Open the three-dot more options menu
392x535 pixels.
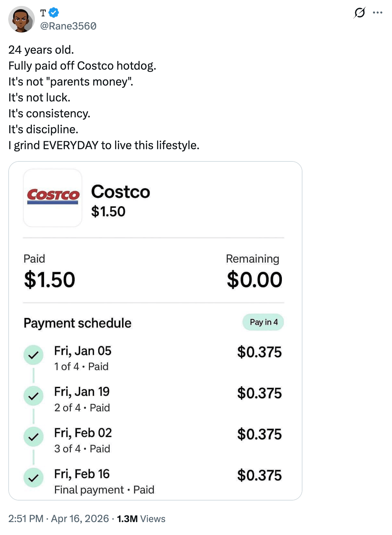point(377,13)
